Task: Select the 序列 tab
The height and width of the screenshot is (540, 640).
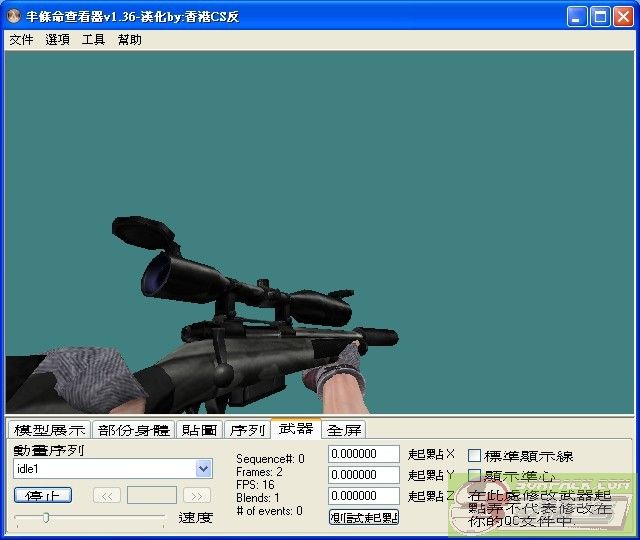Action: (x=247, y=430)
